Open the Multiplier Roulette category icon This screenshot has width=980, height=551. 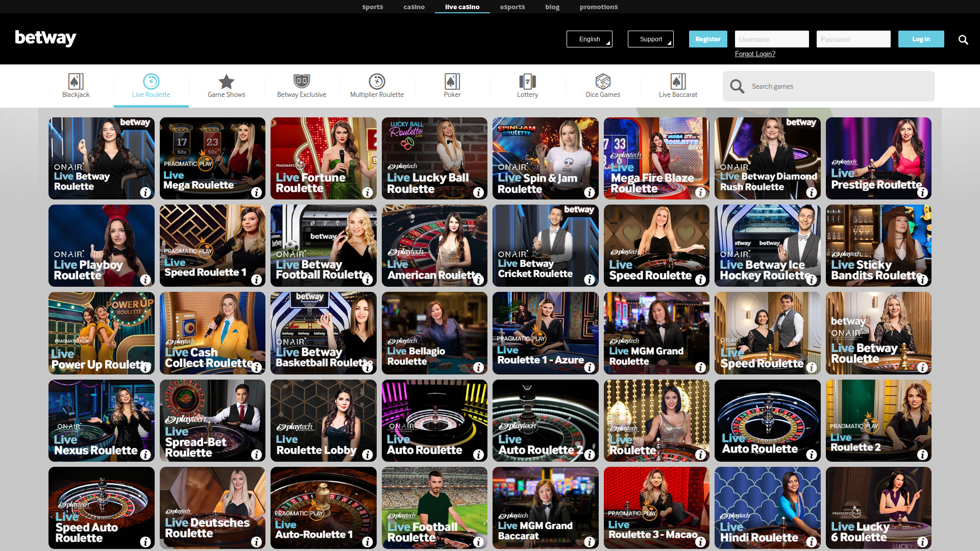[x=377, y=82]
